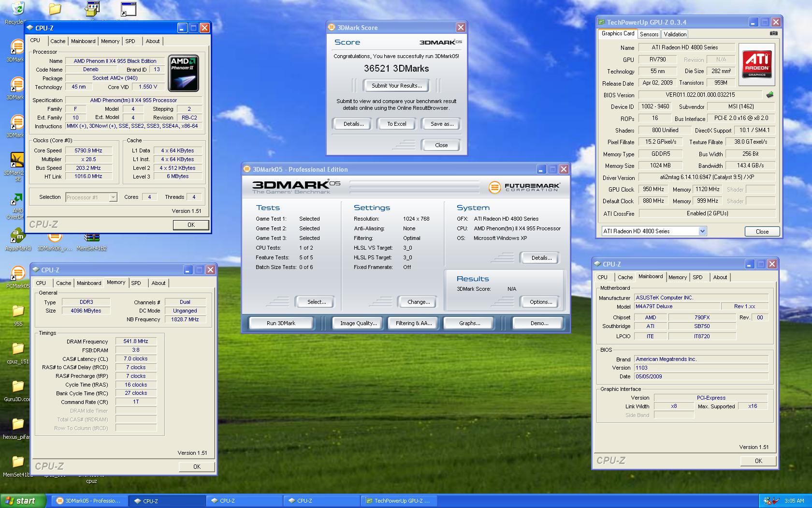
Task: Switch to the Validation tab in GPU-Z
Action: pyautogui.click(x=675, y=34)
